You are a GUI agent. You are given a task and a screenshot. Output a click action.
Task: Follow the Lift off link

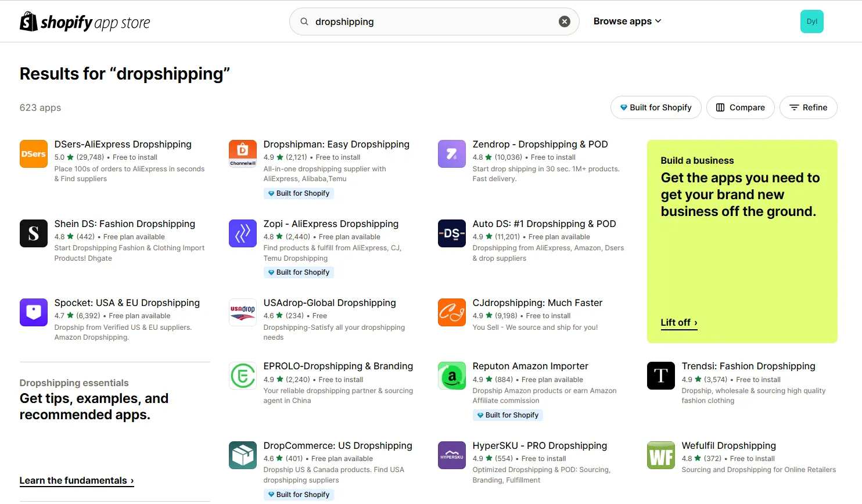[x=679, y=323]
